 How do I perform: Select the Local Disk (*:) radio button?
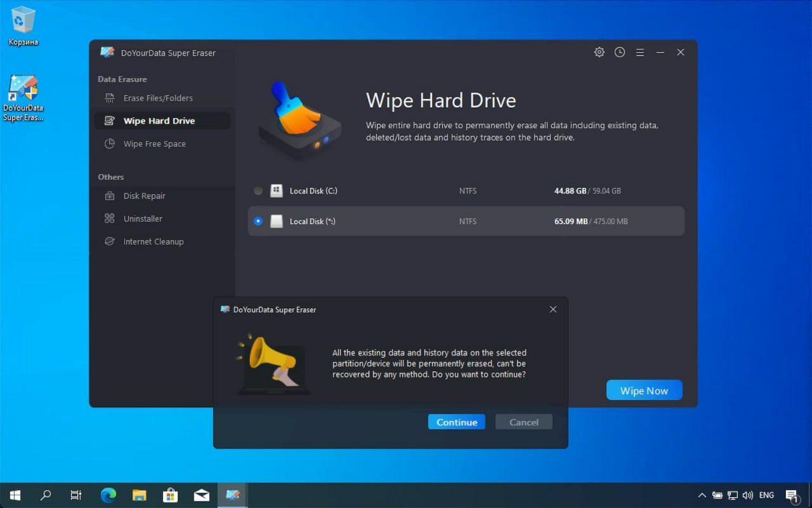pos(258,221)
